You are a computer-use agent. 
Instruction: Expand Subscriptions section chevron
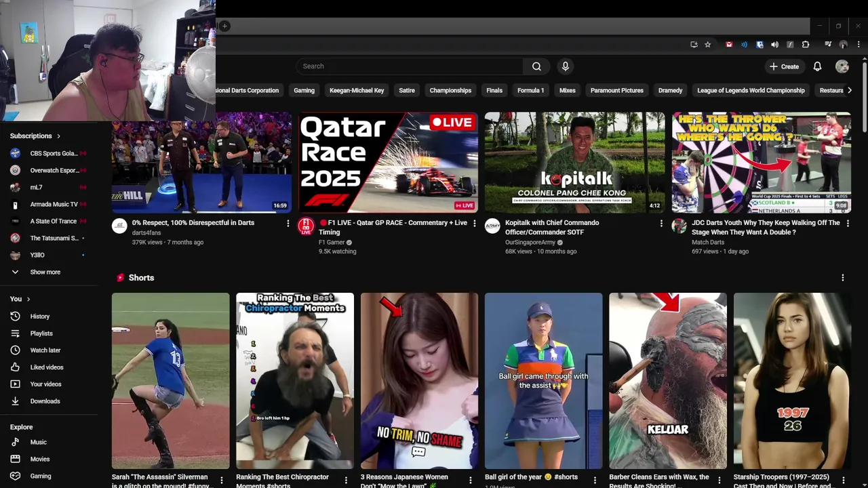coord(59,136)
